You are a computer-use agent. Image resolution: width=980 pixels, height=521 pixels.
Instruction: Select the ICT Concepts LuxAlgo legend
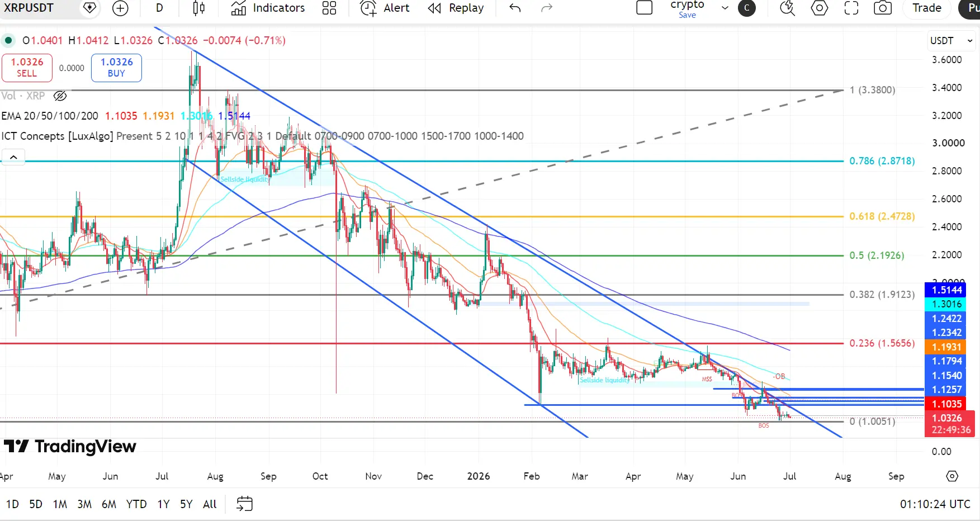tap(58, 136)
